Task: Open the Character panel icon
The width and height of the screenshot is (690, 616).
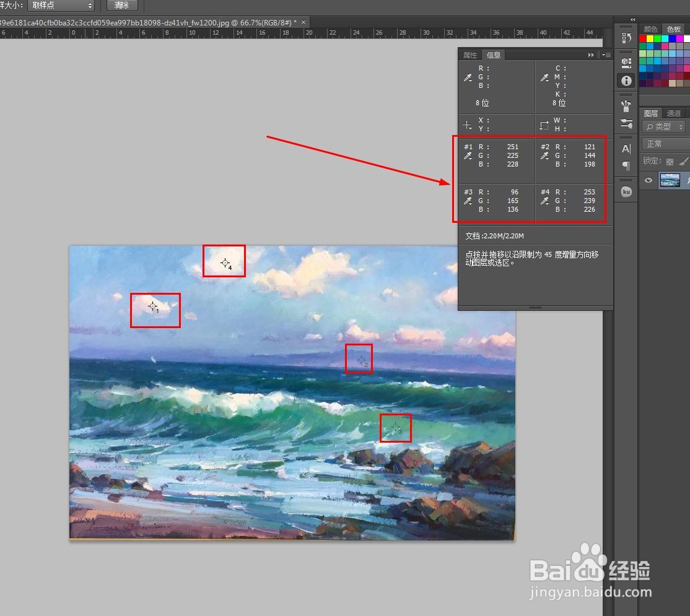Action: 626,148
